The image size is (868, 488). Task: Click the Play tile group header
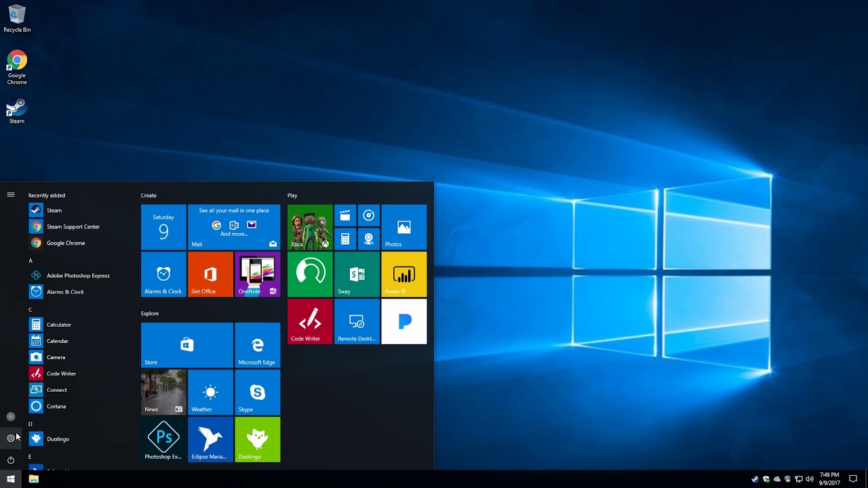click(x=292, y=195)
